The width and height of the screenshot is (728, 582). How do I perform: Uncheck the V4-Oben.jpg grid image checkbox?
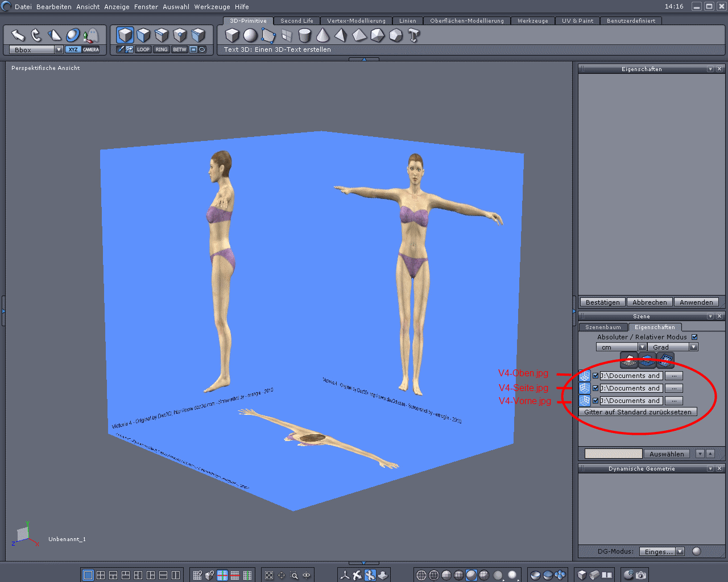pos(595,376)
